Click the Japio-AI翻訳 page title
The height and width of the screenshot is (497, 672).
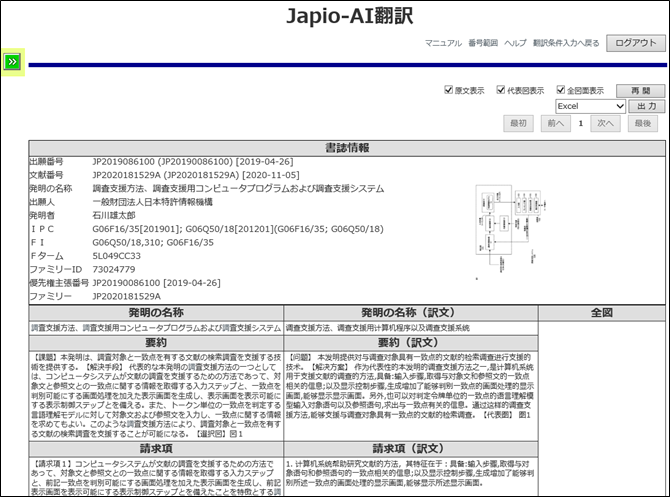click(x=349, y=16)
